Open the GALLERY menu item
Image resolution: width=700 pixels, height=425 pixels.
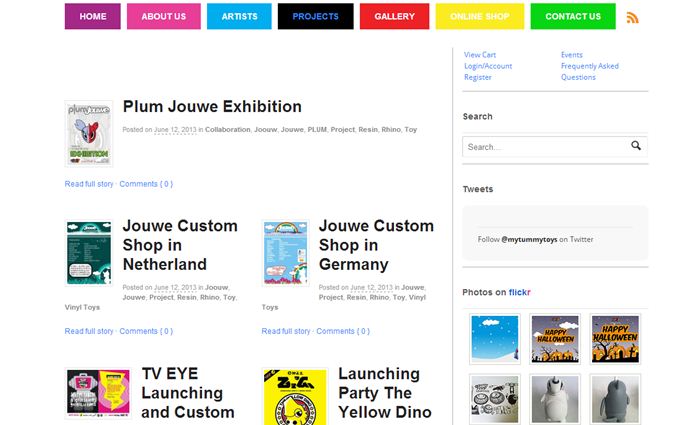coord(395,17)
